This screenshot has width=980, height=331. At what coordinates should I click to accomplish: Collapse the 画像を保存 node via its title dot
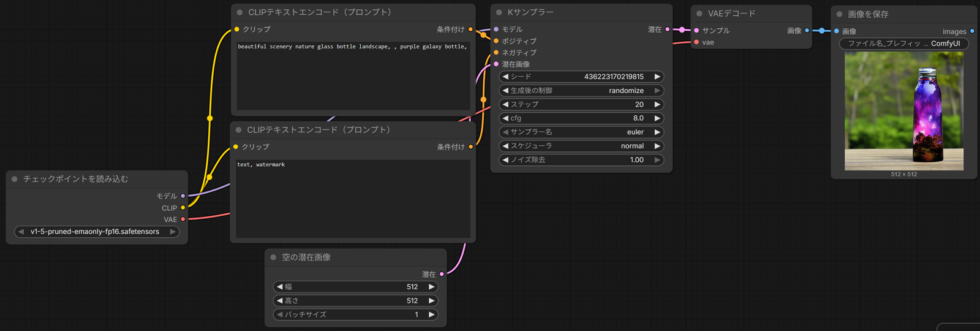click(x=839, y=14)
